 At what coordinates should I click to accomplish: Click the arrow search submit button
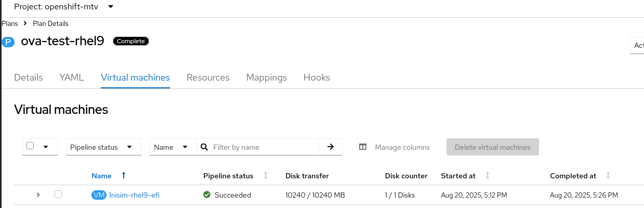click(x=331, y=147)
